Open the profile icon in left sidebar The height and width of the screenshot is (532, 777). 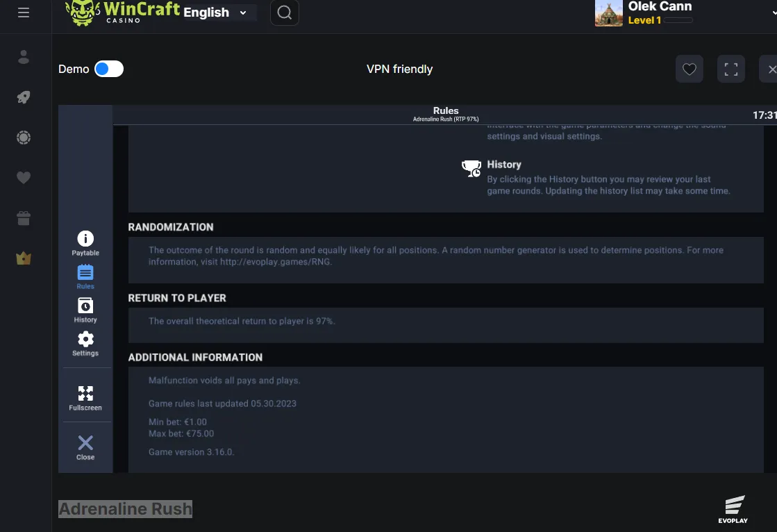24,57
